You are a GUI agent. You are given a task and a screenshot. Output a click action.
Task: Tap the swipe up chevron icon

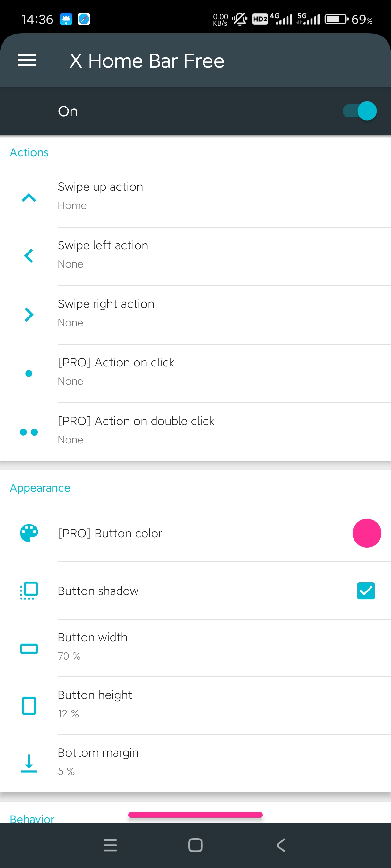(x=29, y=197)
